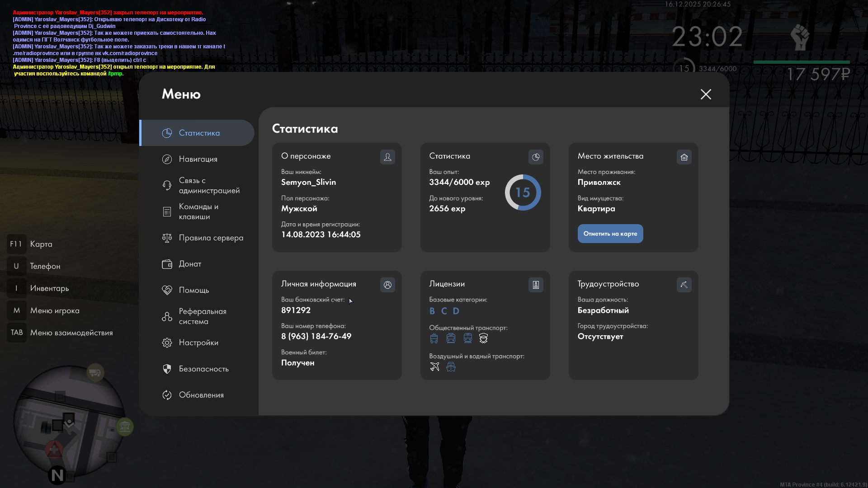This screenshot has width=868, height=488.
Task: Click the airplane license icon
Action: tap(434, 366)
